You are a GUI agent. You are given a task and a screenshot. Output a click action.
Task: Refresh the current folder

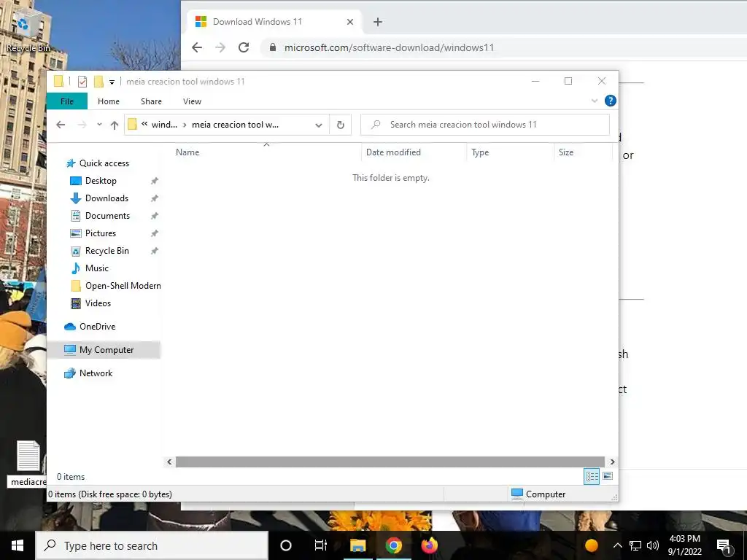[340, 125]
